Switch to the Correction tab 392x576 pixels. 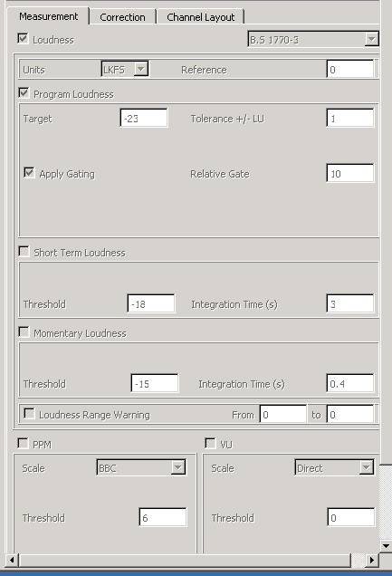[x=122, y=17]
